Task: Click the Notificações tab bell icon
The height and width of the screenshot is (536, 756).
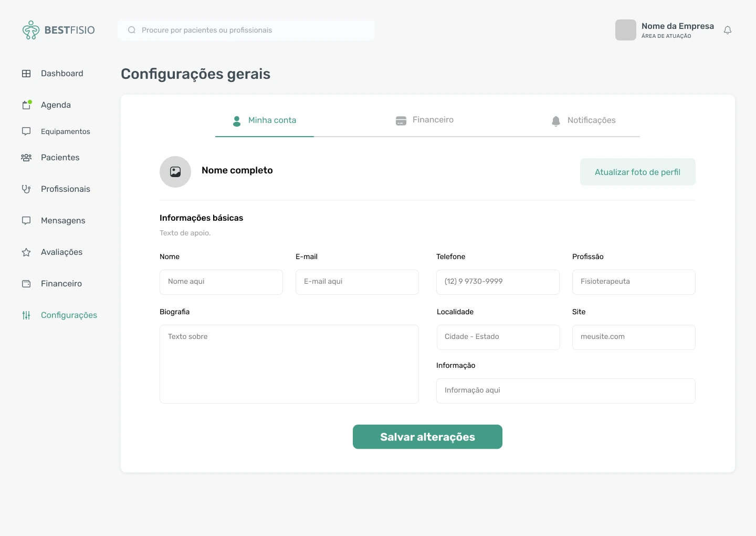Action: (x=556, y=121)
